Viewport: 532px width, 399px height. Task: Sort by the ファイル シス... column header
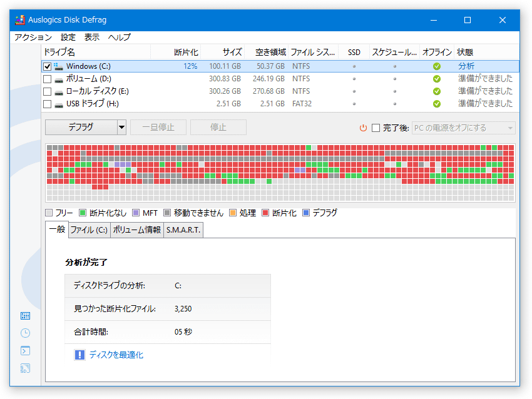[313, 52]
